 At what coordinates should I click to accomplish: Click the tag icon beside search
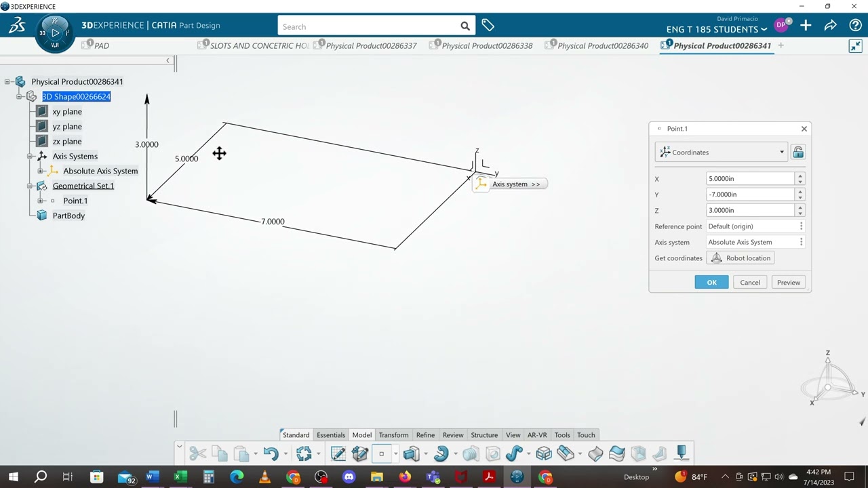[488, 26]
